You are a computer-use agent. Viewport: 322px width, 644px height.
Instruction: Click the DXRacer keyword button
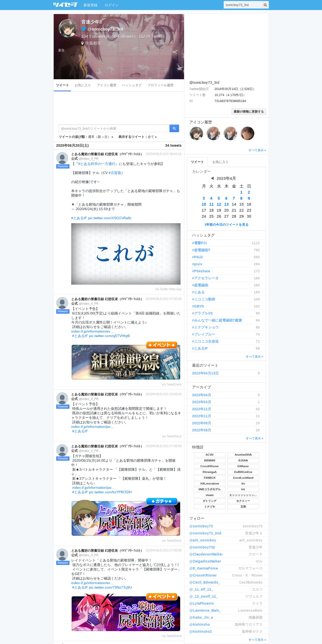tap(243, 466)
